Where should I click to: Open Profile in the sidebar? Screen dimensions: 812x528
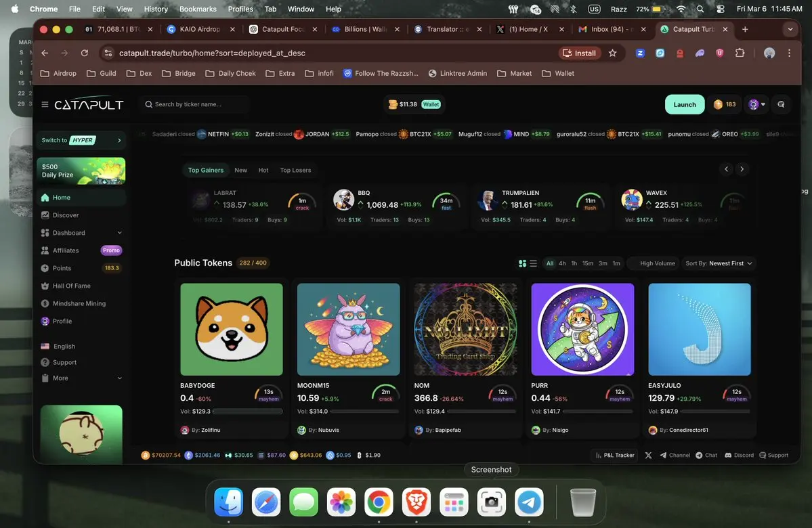81,321
